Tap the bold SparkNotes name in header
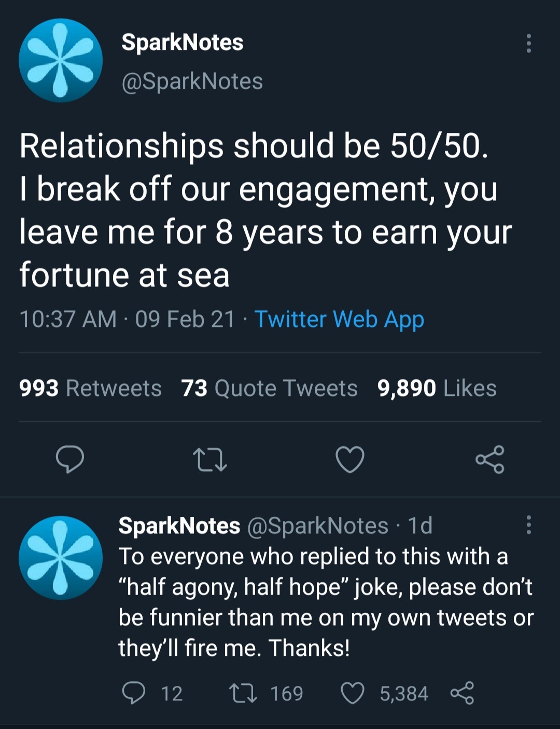Screen dimensions: 560x729 pos(182,43)
